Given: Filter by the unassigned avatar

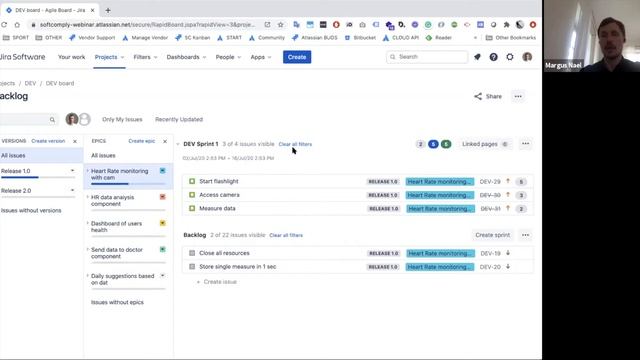Looking at the screenshot, I should [x=84, y=119].
